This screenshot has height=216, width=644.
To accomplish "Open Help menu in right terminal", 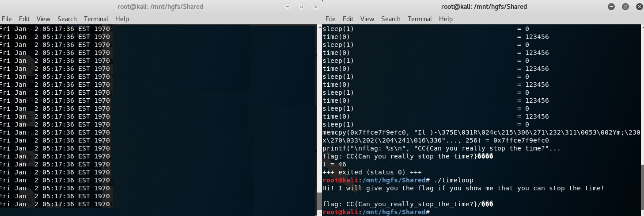I will tap(446, 19).
